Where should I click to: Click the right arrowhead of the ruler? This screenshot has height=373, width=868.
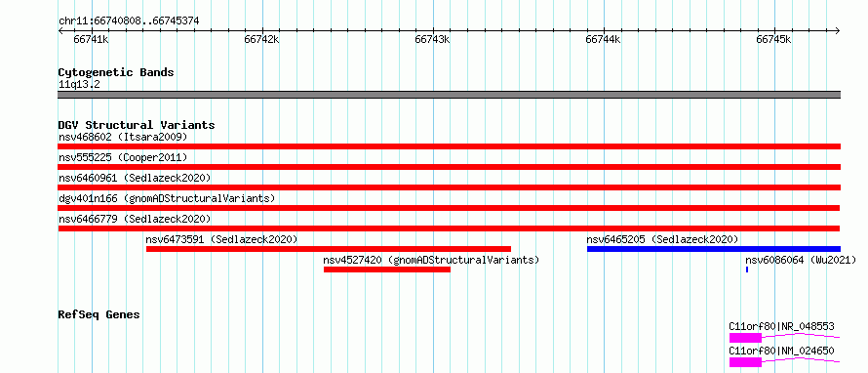(838, 31)
